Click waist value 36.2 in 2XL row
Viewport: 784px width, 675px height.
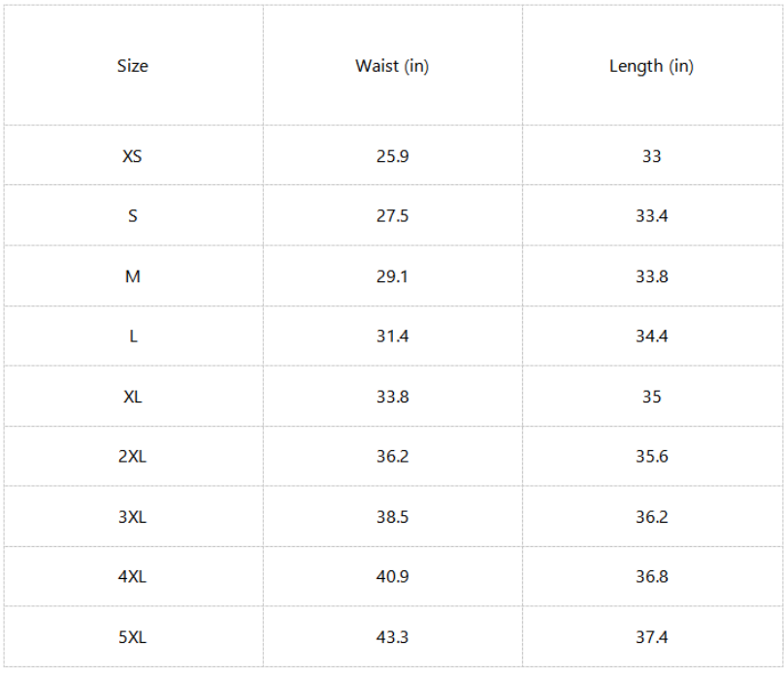coord(393,456)
